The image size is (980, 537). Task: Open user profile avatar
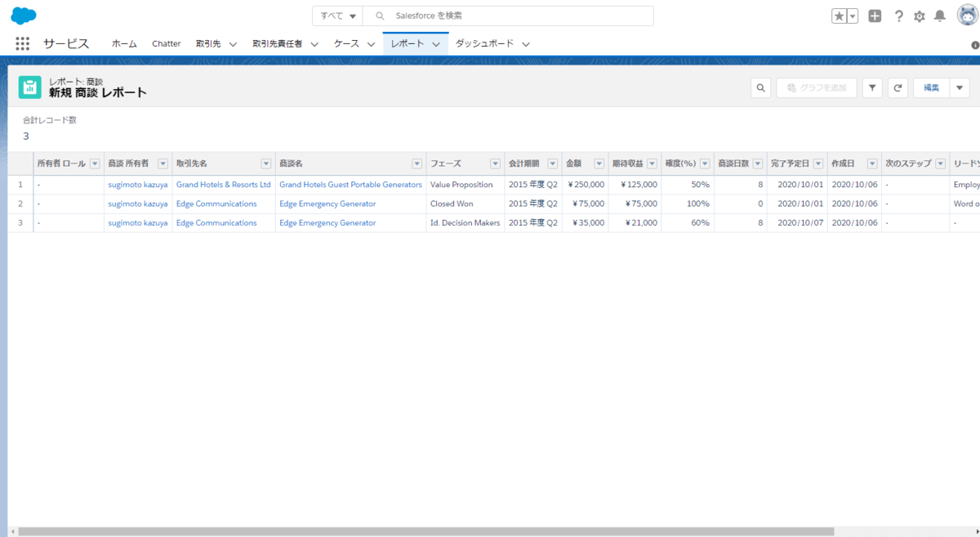(x=967, y=16)
